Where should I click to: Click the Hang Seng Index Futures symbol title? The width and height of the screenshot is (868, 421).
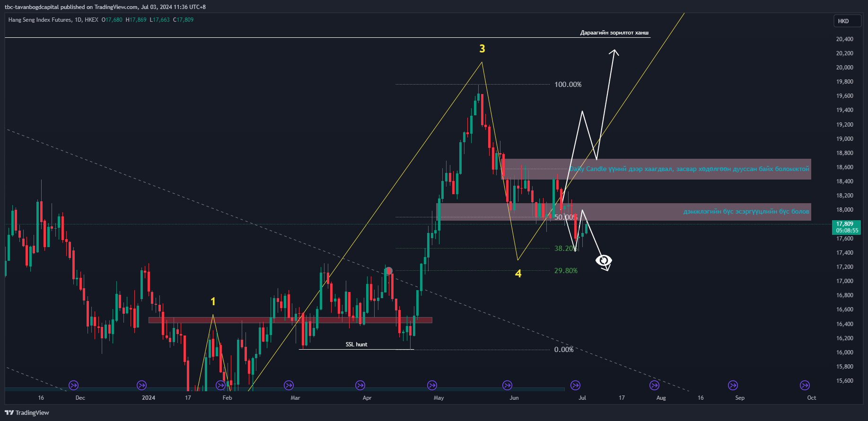pyautogui.click(x=40, y=20)
